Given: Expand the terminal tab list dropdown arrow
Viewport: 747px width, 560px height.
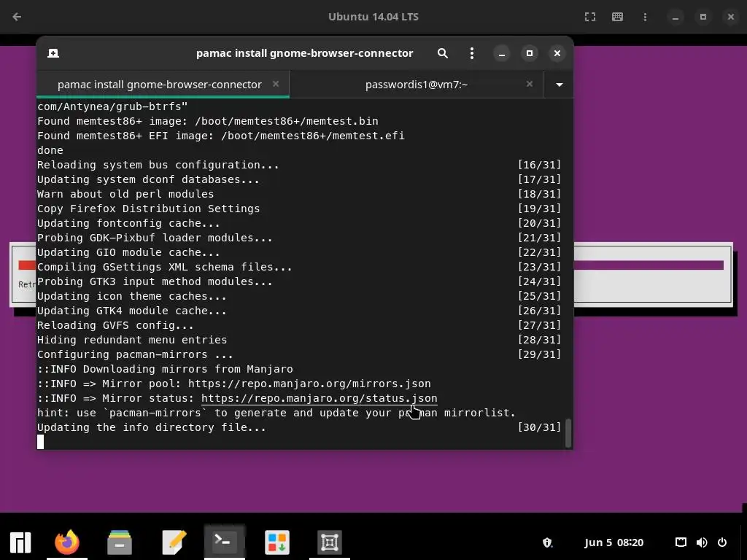Looking at the screenshot, I should point(559,85).
